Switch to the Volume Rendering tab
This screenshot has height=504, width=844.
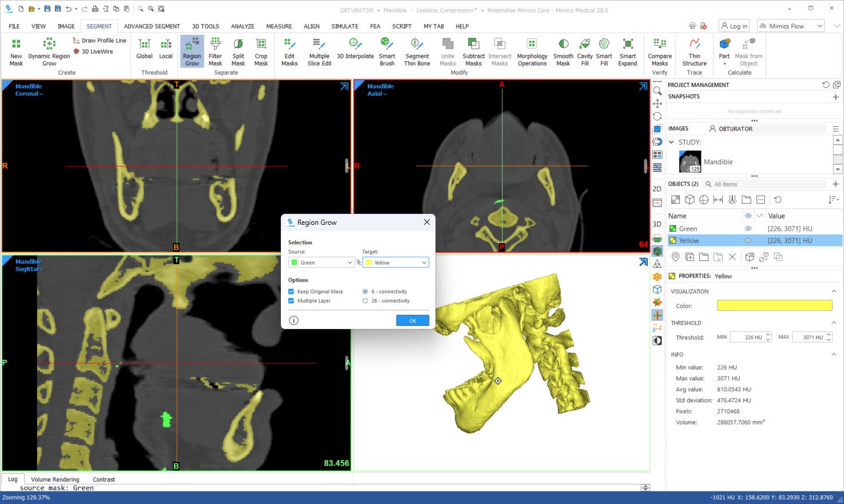(55, 479)
